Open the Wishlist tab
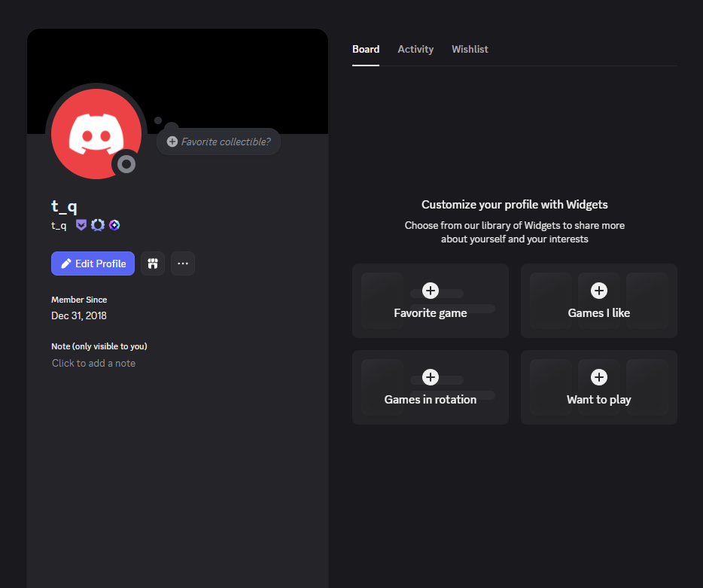Screen dimensions: 703x588 (470, 50)
